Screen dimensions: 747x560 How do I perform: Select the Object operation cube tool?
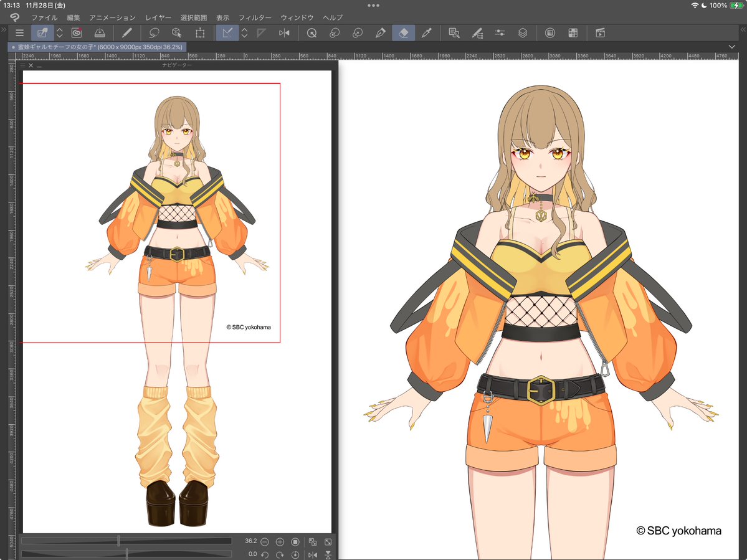pyautogui.click(x=177, y=33)
